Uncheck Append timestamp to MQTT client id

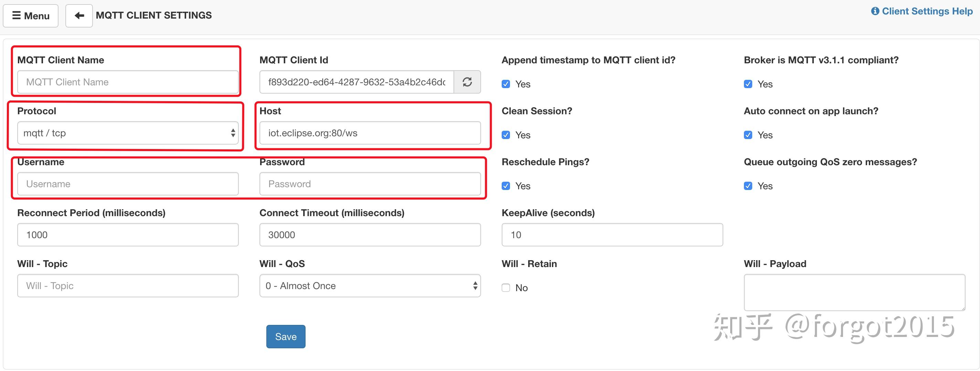click(x=505, y=84)
